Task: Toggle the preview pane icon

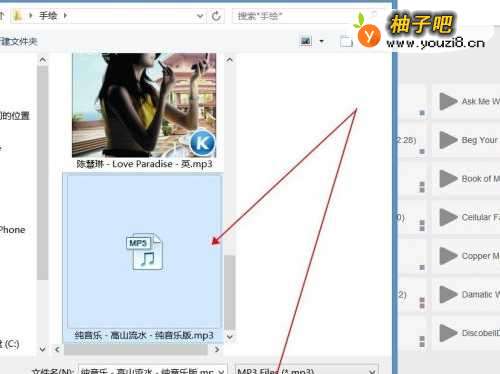Action: click(346, 41)
